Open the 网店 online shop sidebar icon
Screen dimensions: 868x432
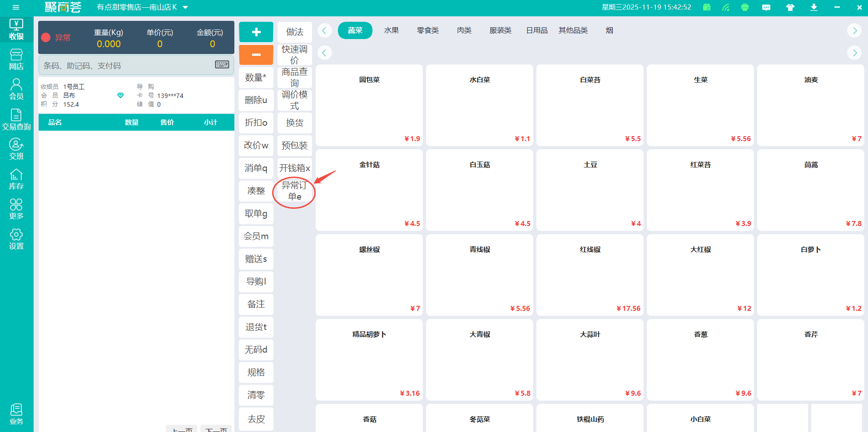pyautogui.click(x=16, y=60)
